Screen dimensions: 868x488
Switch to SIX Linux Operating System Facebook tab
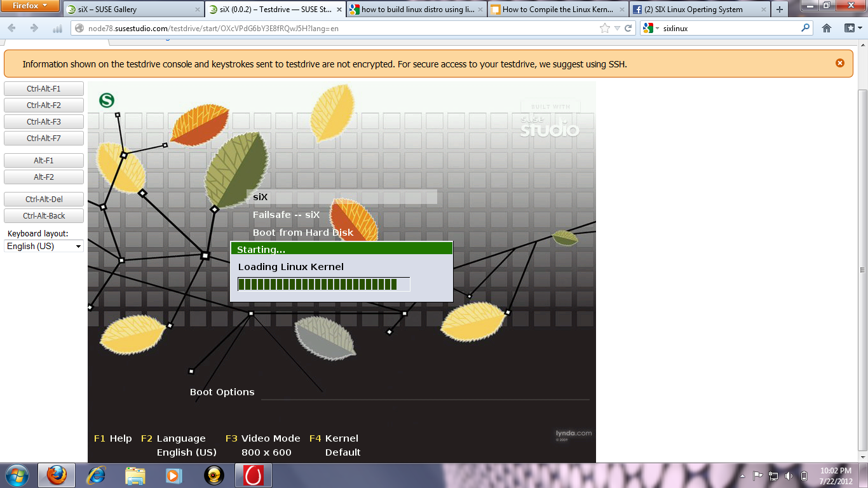(699, 10)
